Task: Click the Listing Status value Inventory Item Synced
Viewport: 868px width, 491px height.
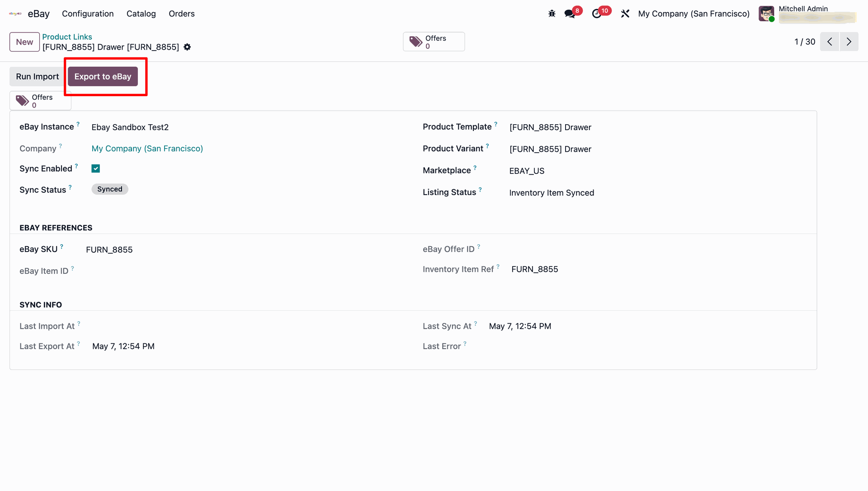Action: coord(552,193)
